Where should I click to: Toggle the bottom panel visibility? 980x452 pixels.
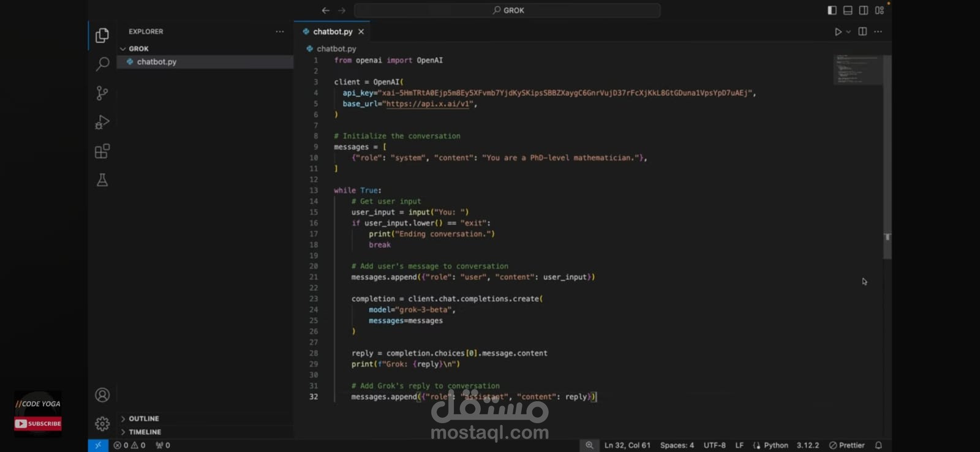tap(848, 10)
